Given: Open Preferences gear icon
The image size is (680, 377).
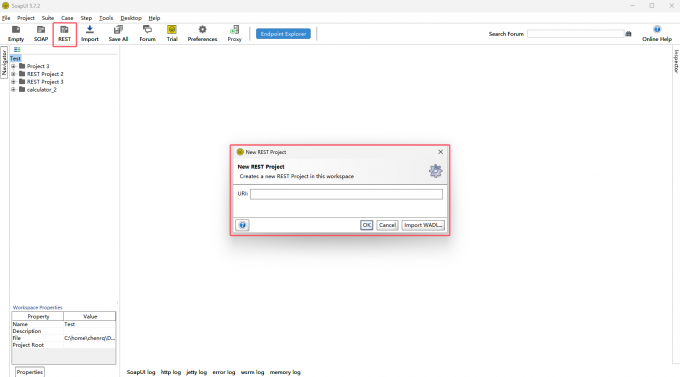Looking at the screenshot, I should point(202,33).
